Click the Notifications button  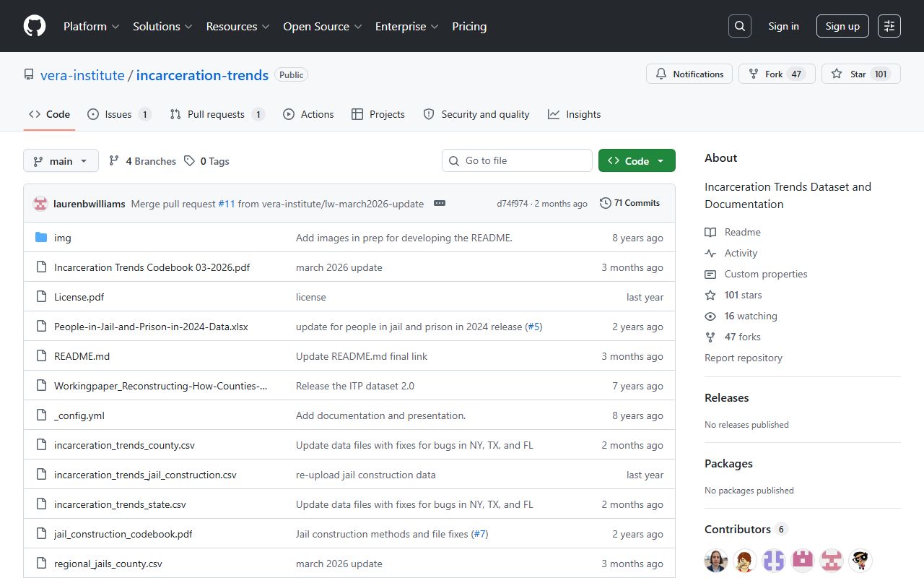click(689, 74)
